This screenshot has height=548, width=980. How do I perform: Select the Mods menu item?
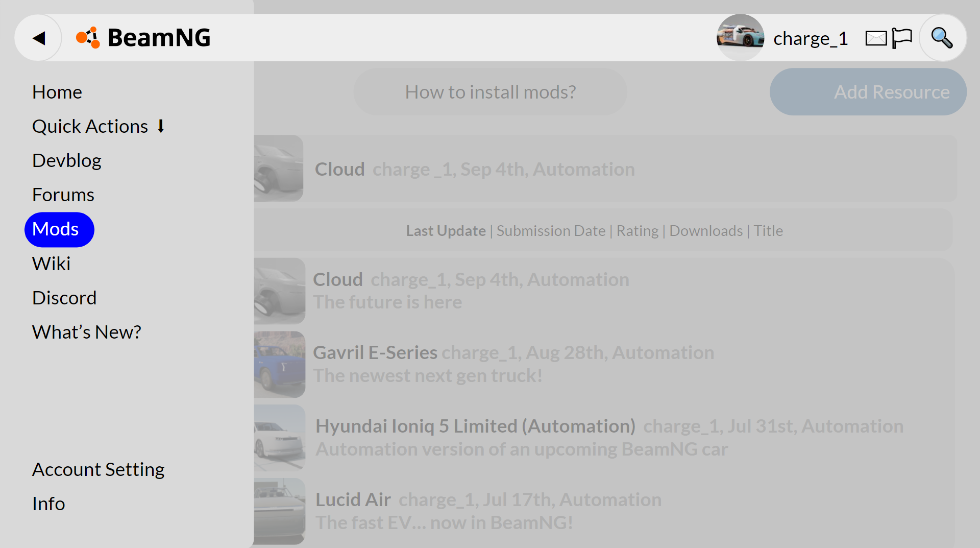click(x=56, y=229)
